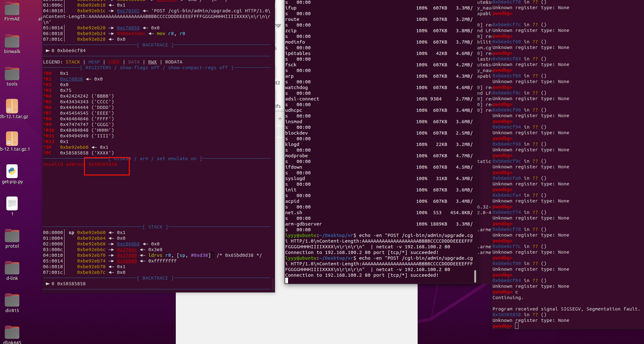This screenshot has width=644, height=344.
Task: Click the middle terminal's vertical scrollbar
Action: (x=475, y=276)
